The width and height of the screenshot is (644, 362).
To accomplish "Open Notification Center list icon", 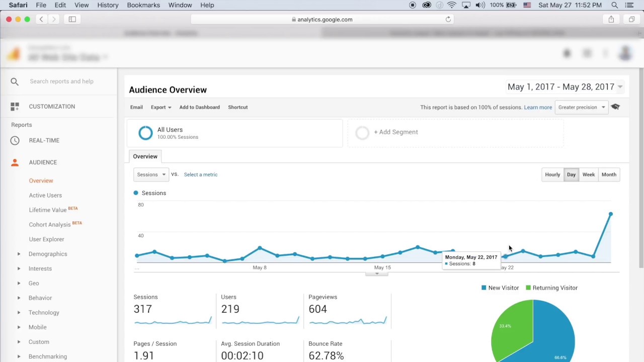I will [x=629, y=5].
